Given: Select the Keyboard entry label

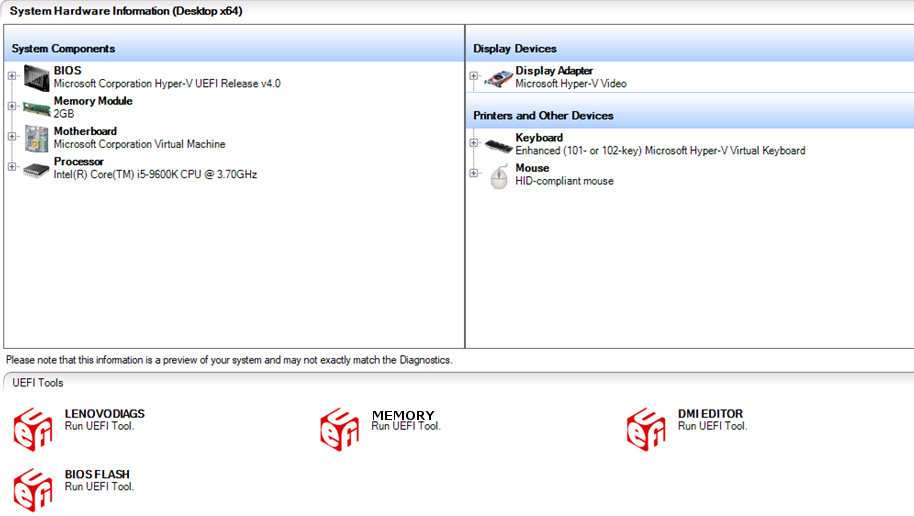Looking at the screenshot, I should coord(539,138).
